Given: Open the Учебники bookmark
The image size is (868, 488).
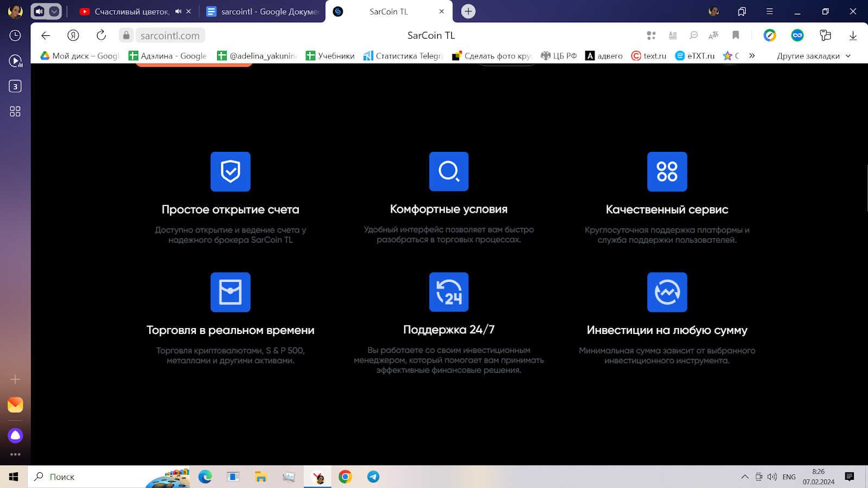Looking at the screenshot, I should pos(330,56).
